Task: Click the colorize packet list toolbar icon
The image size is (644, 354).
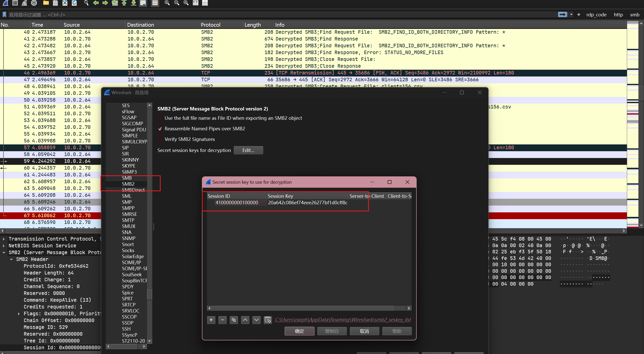Action: [155, 3]
